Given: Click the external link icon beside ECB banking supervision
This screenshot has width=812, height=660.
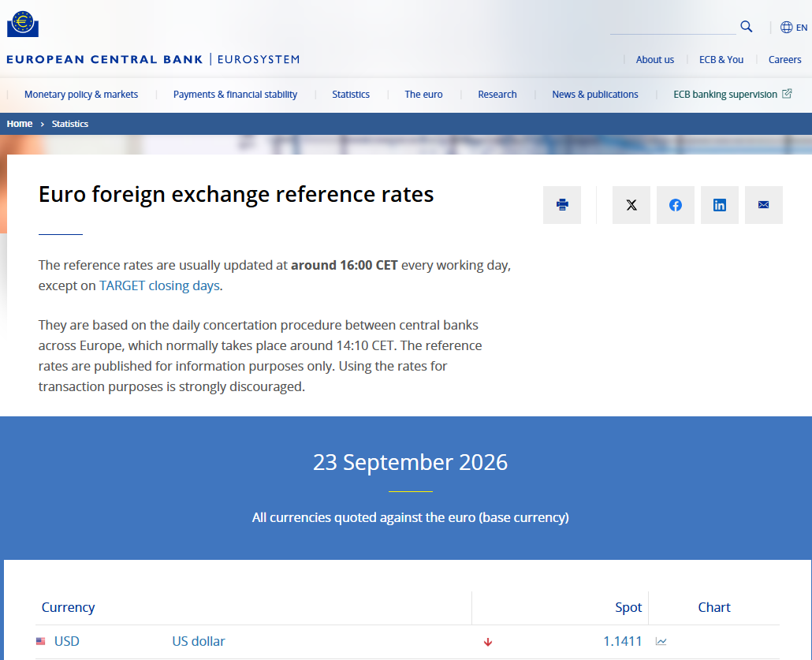Looking at the screenshot, I should coord(787,94).
